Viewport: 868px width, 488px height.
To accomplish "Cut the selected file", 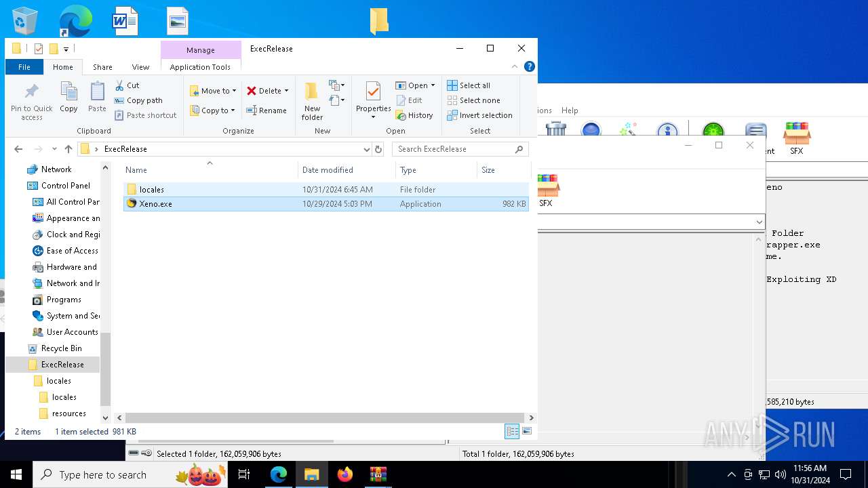I will [127, 85].
